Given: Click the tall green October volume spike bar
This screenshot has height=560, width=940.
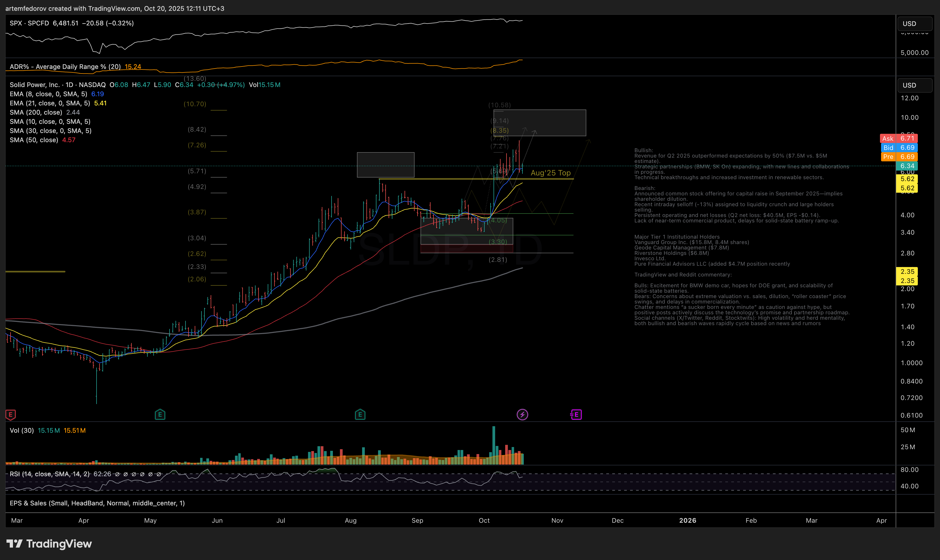Looking at the screenshot, I should tap(494, 445).
